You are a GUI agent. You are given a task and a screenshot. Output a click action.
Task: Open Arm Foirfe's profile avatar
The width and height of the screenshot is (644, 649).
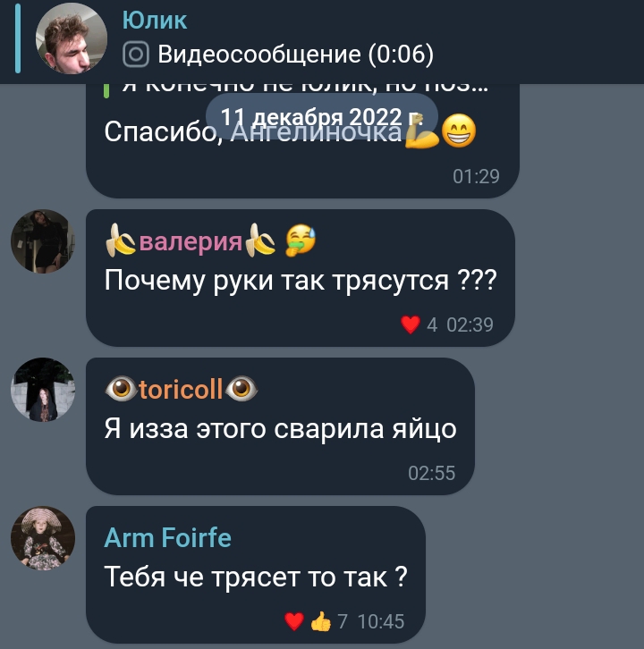point(43,538)
